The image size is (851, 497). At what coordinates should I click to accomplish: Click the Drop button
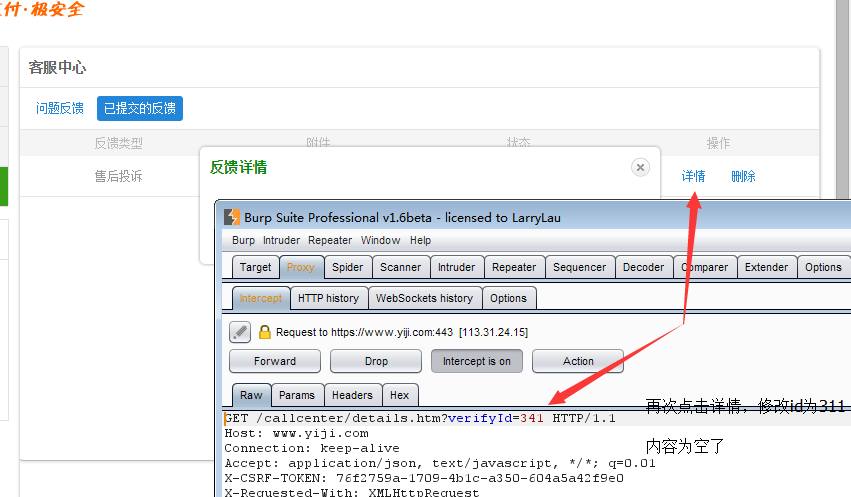[376, 361]
